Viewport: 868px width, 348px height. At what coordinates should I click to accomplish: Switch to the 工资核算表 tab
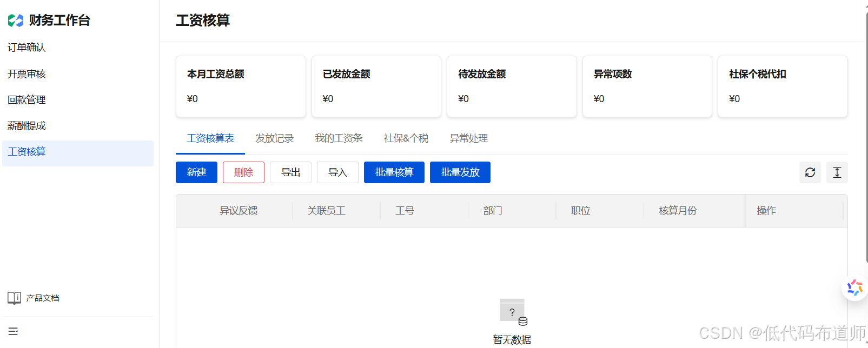click(x=210, y=138)
